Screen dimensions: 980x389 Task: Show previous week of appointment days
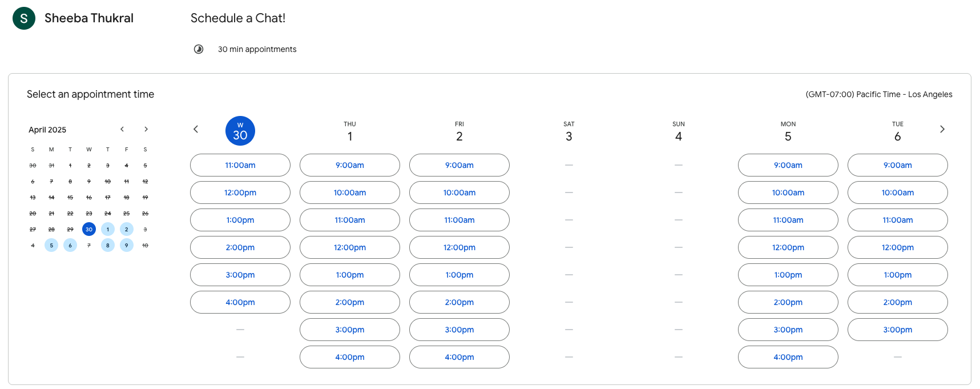click(196, 129)
